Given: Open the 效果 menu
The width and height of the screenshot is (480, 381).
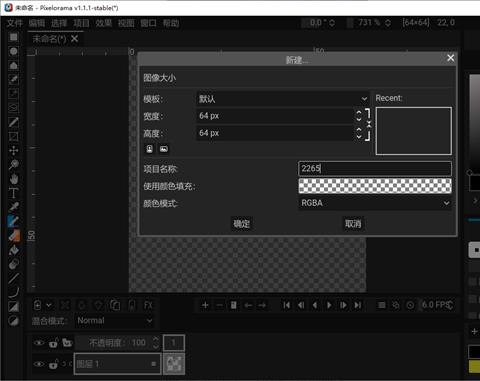Looking at the screenshot, I should coord(104,23).
